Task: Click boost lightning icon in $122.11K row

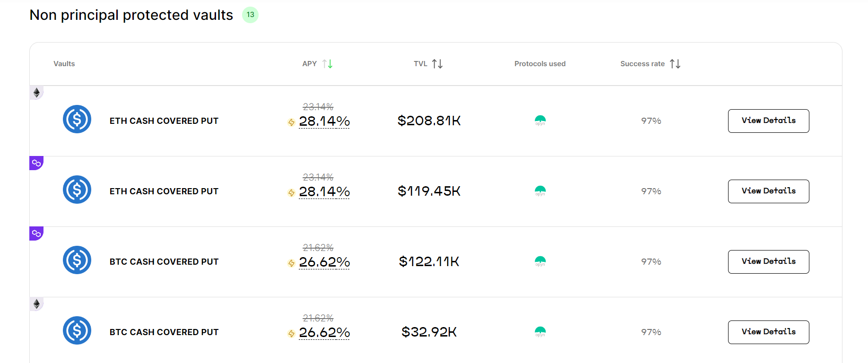Action: [x=291, y=263]
